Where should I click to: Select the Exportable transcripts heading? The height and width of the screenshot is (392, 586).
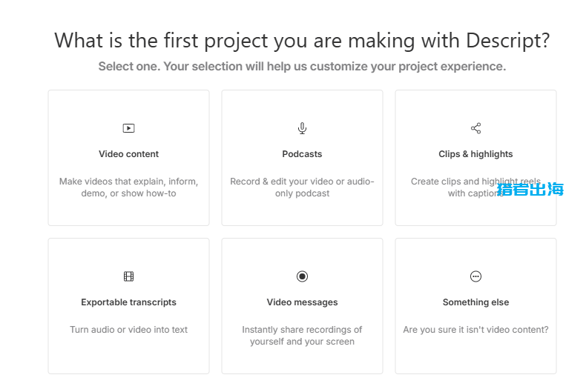[128, 302]
